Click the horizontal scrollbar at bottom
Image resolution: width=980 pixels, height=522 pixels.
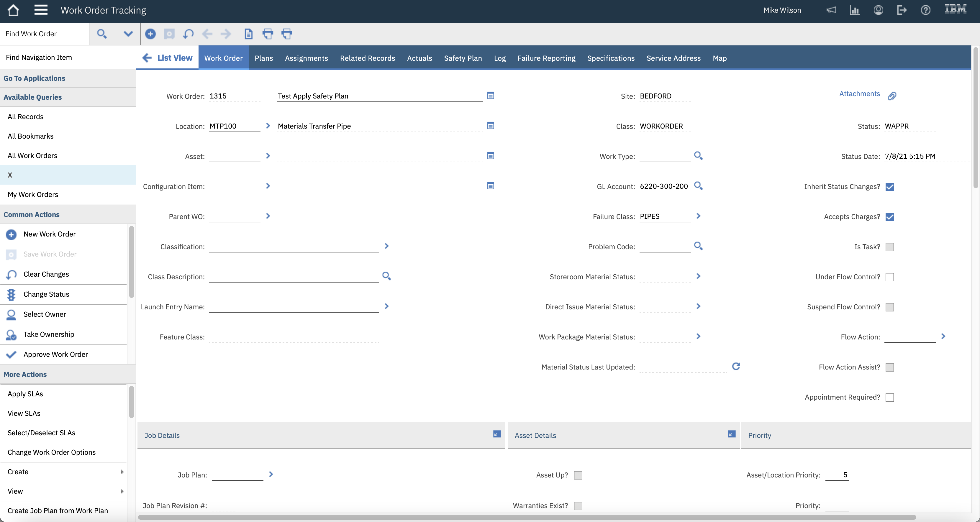527,517
